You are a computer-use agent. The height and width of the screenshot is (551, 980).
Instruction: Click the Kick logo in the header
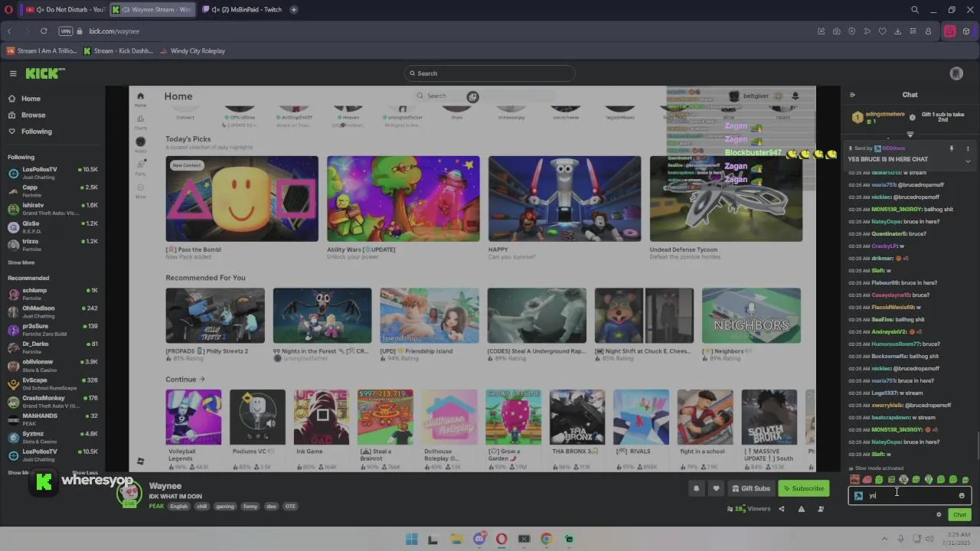(x=44, y=73)
